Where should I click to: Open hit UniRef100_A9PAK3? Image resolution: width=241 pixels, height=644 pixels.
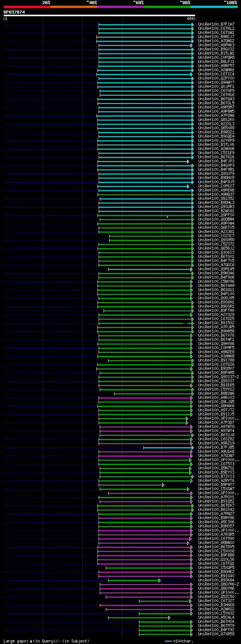tap(216, 45)
